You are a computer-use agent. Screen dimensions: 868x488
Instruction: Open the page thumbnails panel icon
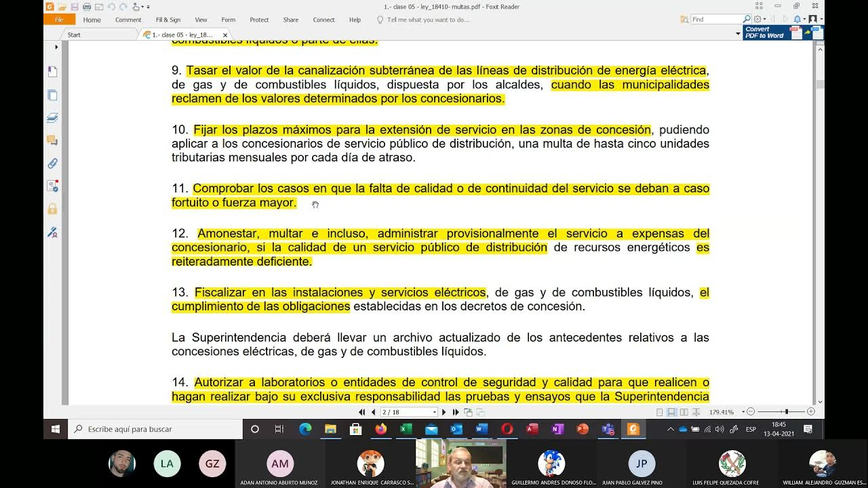[x=52, y=96]
